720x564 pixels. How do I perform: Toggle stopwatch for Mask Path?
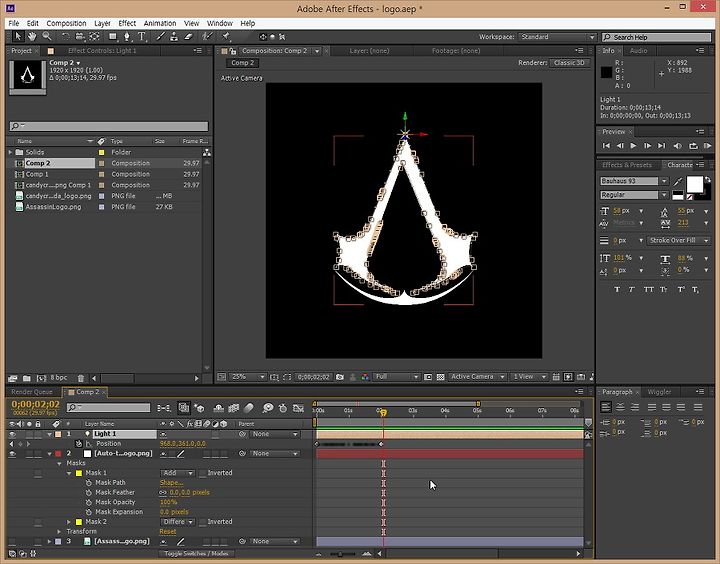coord(89,483)
